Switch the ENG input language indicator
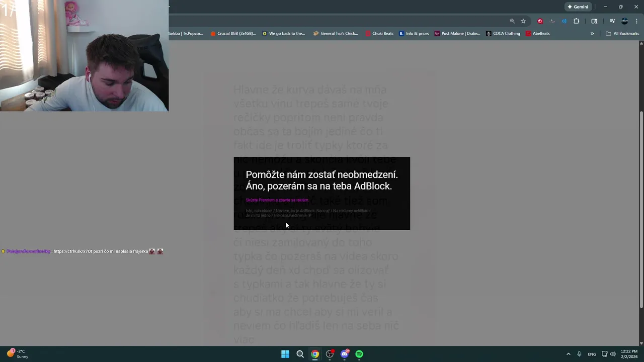 (x=592, y=354)
